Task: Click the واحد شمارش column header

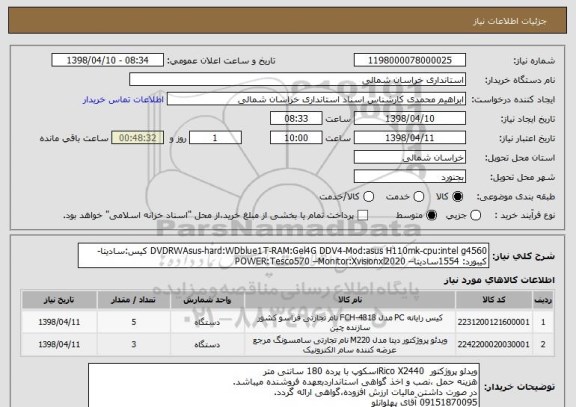Action: tap(207, 300)
